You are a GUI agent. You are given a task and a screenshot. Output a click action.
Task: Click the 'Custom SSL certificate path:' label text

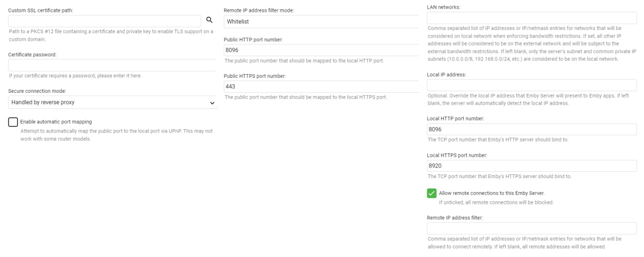pos(41,11)
